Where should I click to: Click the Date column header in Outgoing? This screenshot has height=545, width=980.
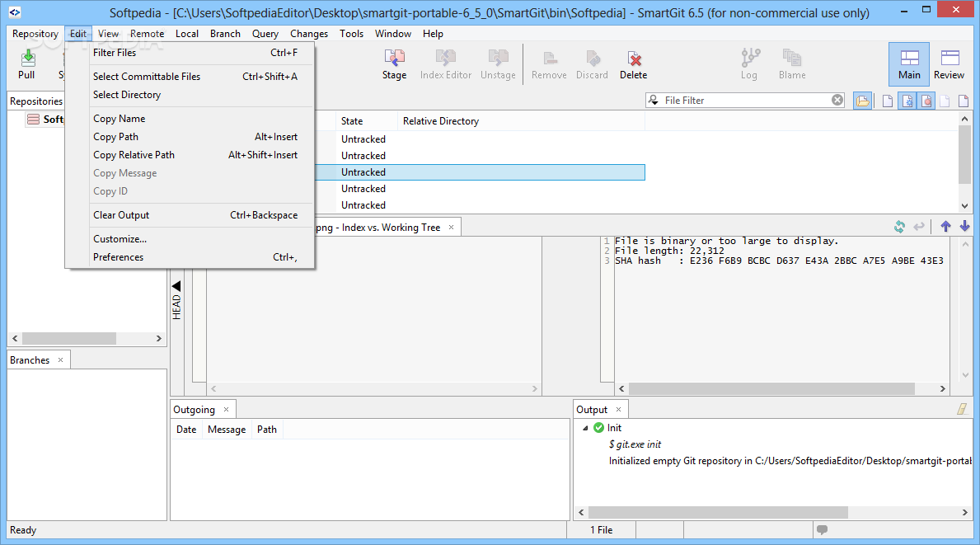[x=186, y=430]
